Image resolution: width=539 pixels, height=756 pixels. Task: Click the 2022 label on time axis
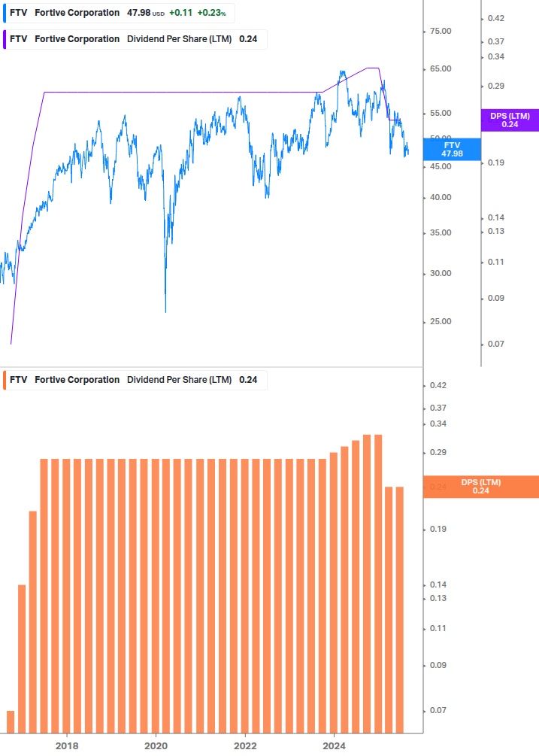[x=245, y=745]
